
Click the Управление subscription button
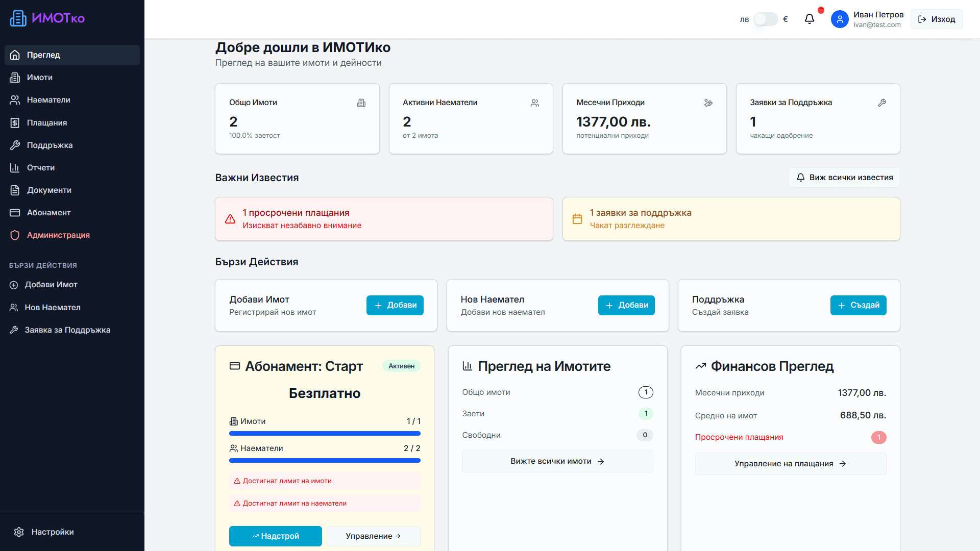(374, 536)
